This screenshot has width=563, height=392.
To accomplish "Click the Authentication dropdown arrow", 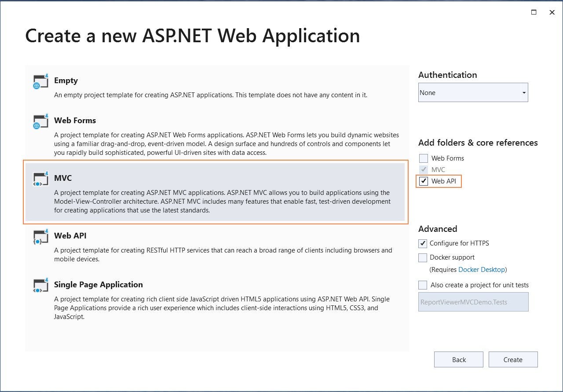I will [524, 92].
